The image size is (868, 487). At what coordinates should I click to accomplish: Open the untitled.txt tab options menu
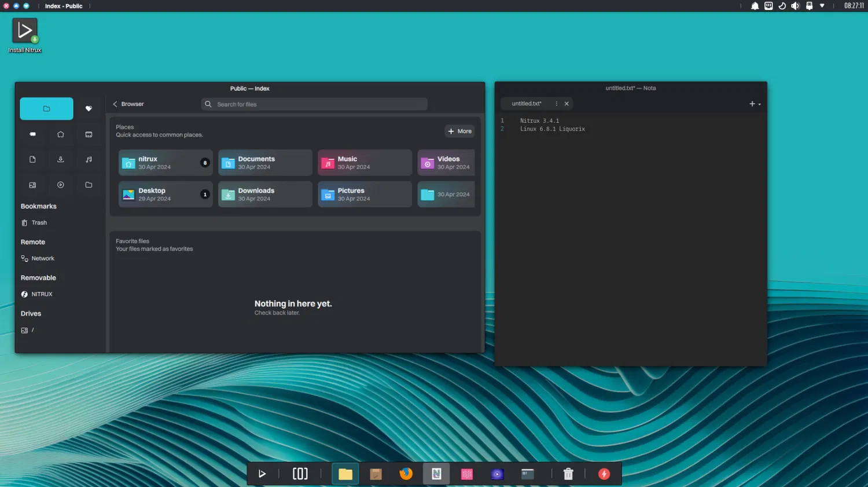[557, 104]
